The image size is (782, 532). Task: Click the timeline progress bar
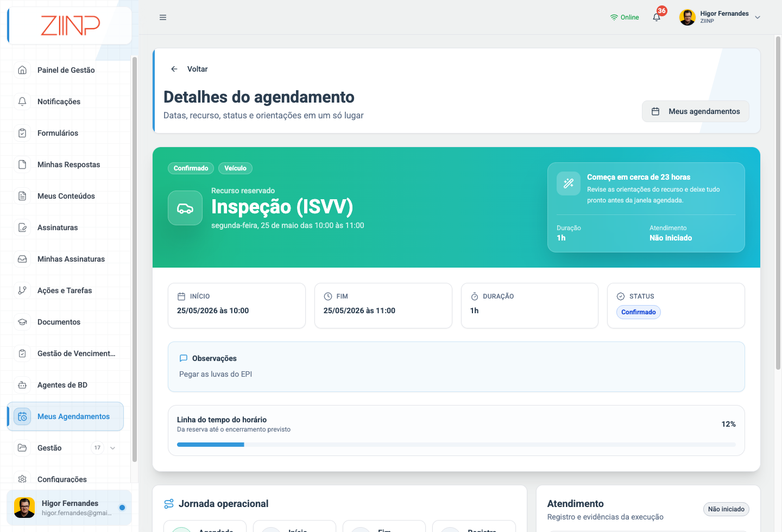click(456, 445)
